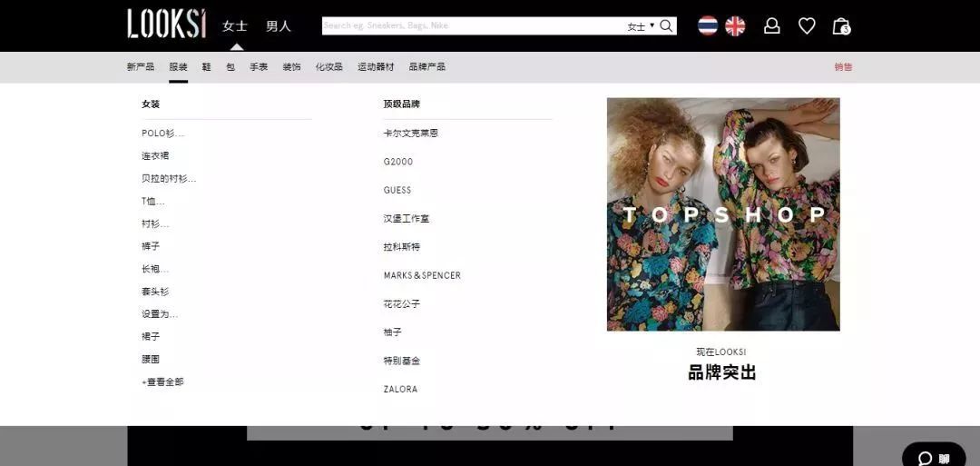This screenshot has width=980, height=466.
Task: Open the 卡尔文克莱恩 brand link
Action: [x=411, y=134]
